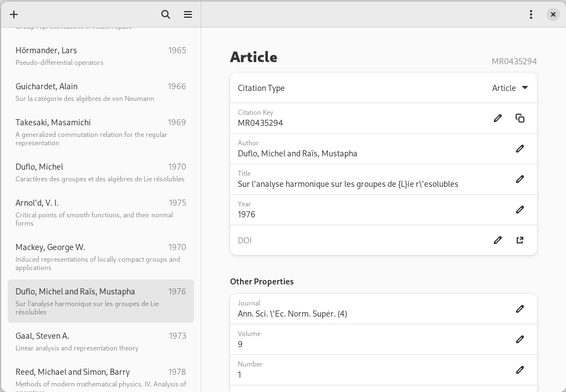Edit the Year field pencil icon

(520, 210)
